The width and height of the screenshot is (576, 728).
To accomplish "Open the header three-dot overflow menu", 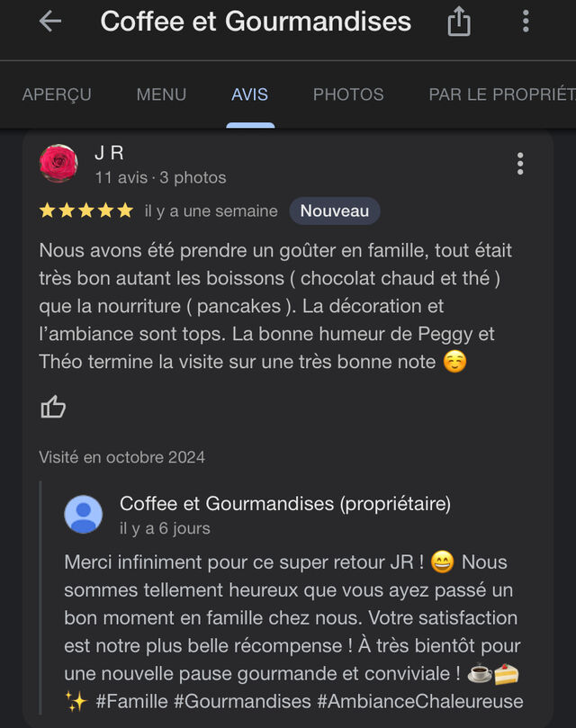I will coord(526,22).
